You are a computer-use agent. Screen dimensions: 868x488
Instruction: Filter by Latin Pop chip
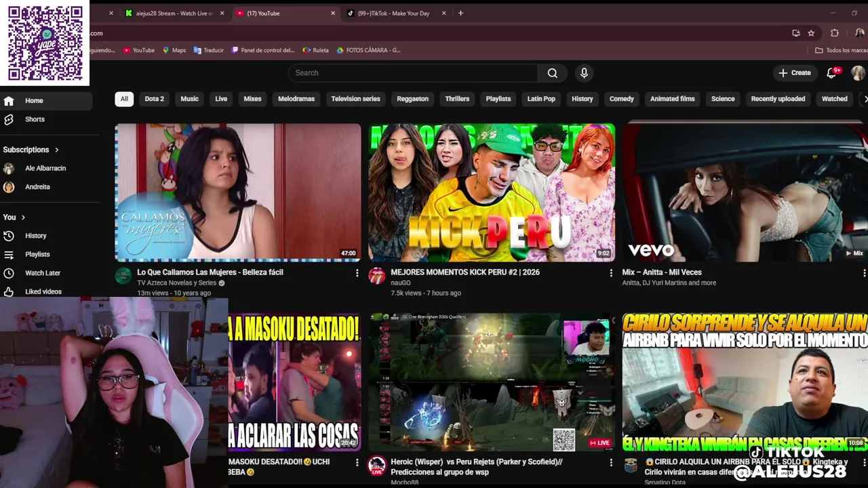[x=541, y=99]
